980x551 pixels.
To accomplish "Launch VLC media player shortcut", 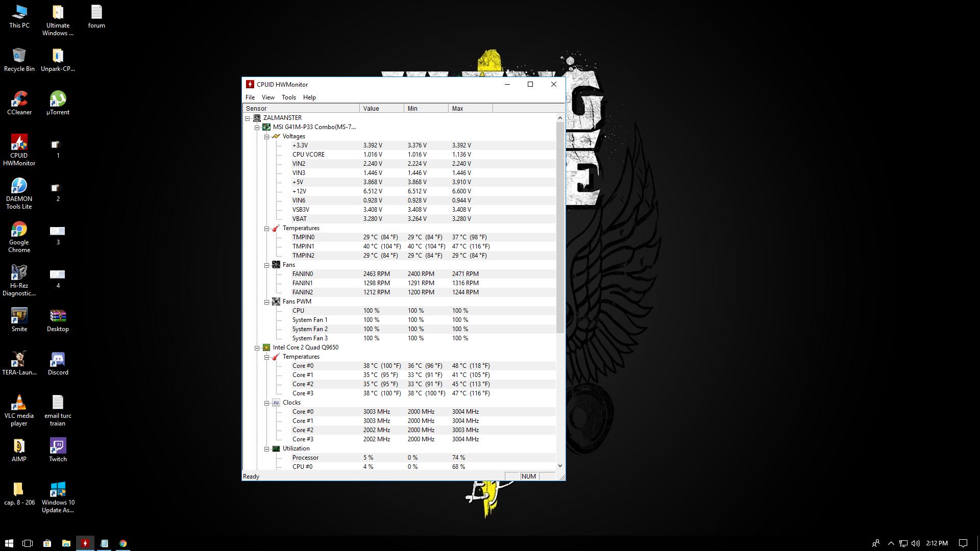I will [19, 410].
